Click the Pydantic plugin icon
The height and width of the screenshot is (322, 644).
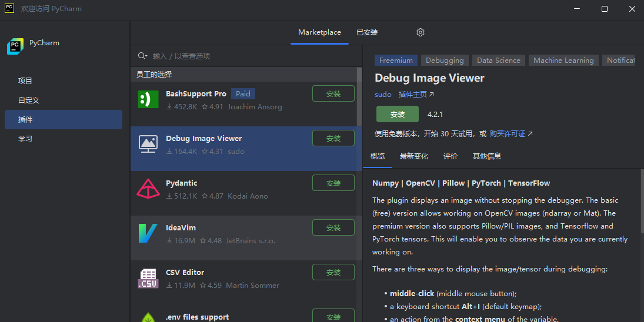(x=148, y=189)
